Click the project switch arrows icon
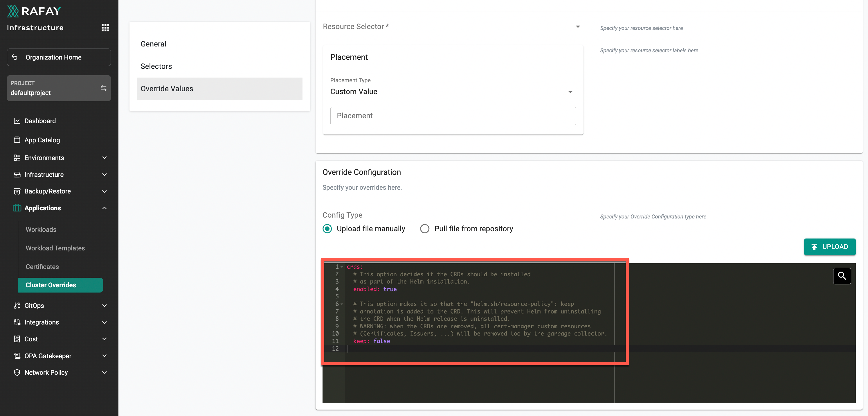The image size is (868, 416). pos(103,88)
